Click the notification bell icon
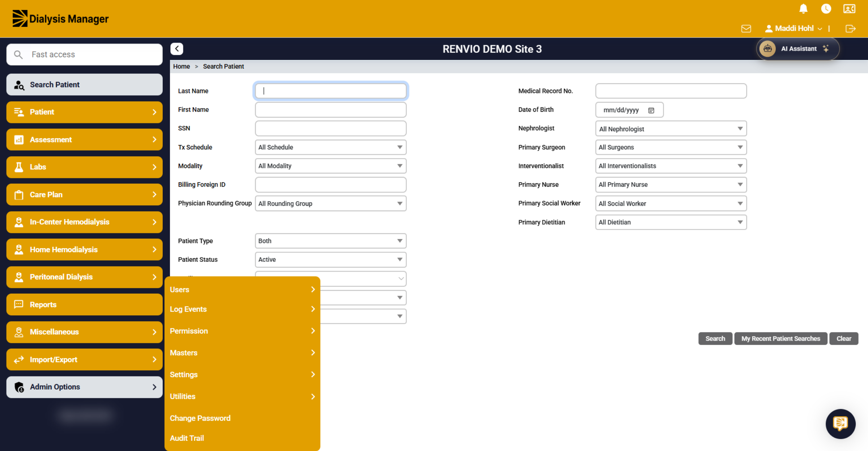Image resolution: width=868 pixels, height=451 pixels. (803, 9)
